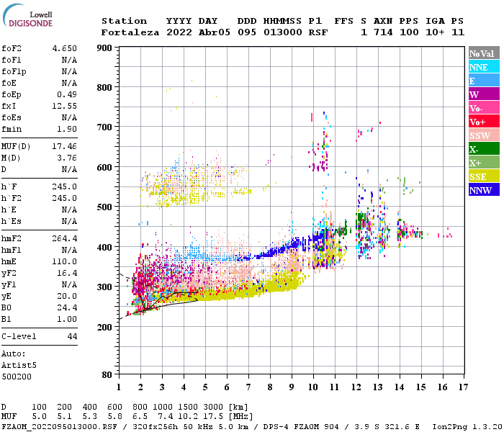This screenshot has height=432, width=504.
Task: Click the 5 MHz frequency axis label
Action: pos(205,387)
